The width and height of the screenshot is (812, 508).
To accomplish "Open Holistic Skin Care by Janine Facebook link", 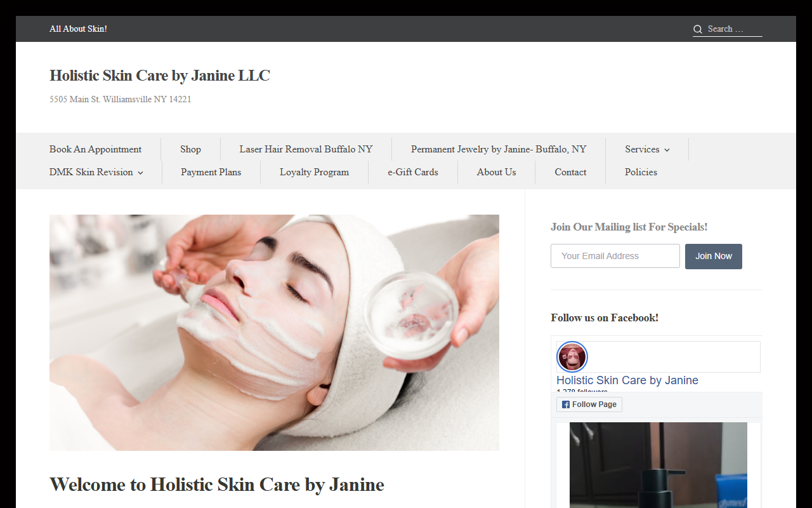I will point(627,380).
